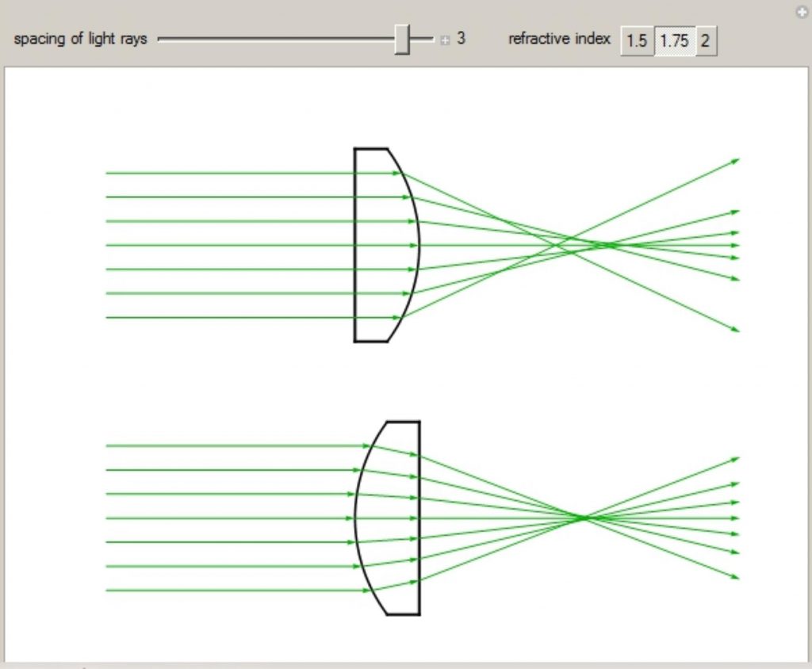Collapse the manipulate controls using the corner plus
The image size is (812, 669).
tap(801, 12)
